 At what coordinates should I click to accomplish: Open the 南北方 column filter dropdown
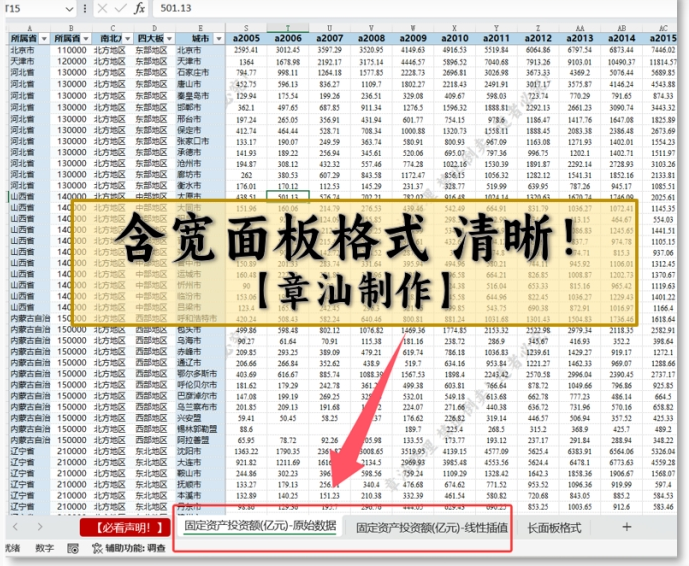(x=127, y=39)
